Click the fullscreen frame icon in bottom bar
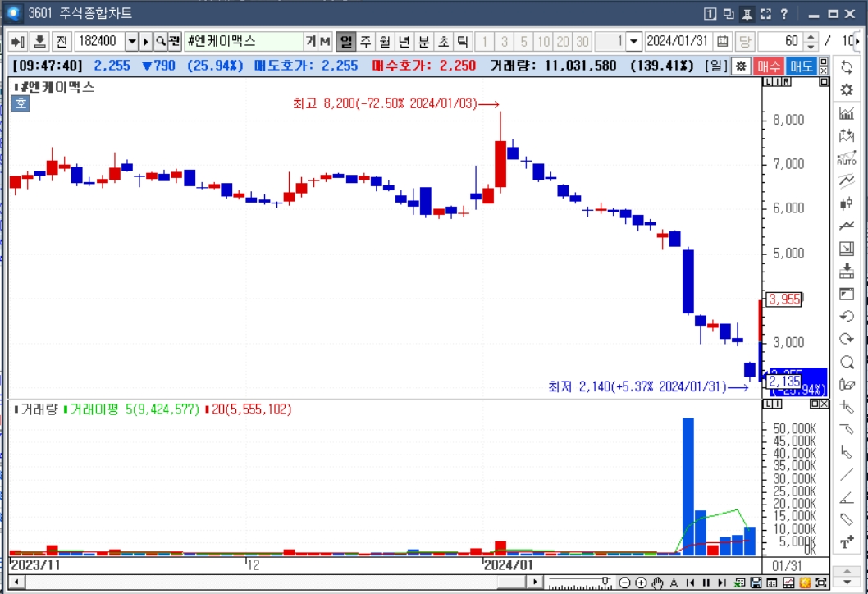The height and width of the screenshot is (594, 868). (821, 583)
